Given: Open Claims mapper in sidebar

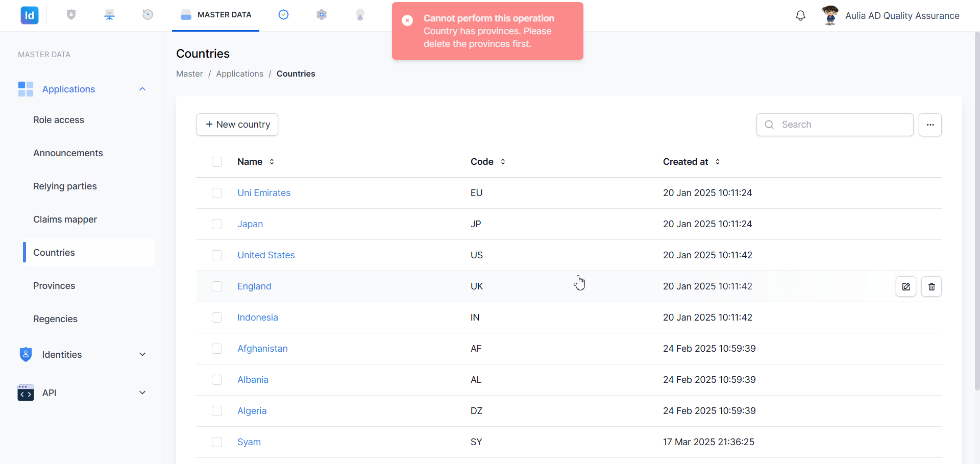Looking at the screenshot, I should tap(65, 219).
